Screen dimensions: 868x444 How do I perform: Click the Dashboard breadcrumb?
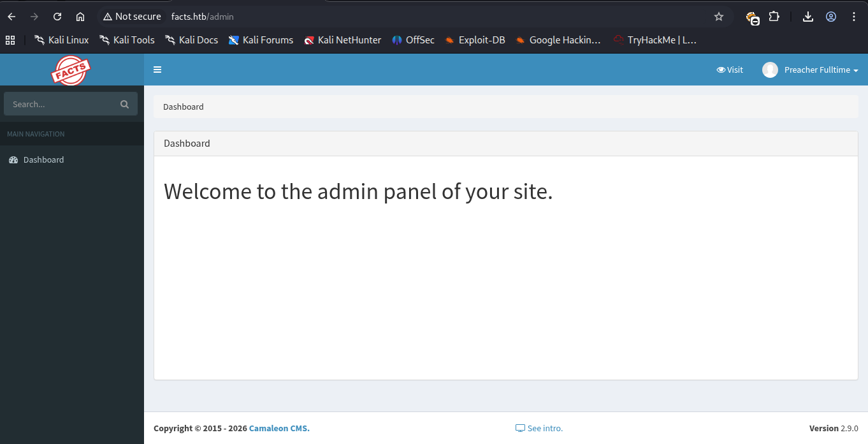coord(184,107)
